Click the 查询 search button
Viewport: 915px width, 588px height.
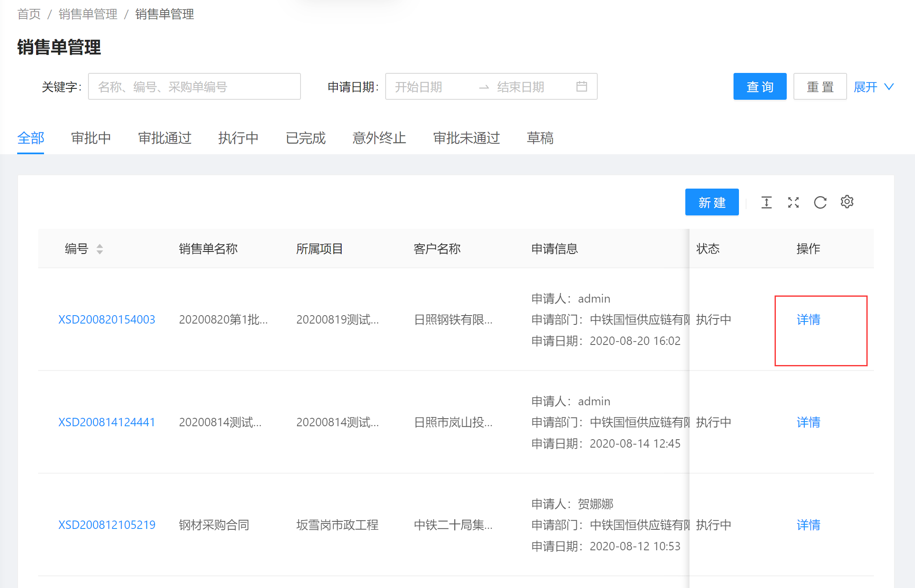[759, 87]
